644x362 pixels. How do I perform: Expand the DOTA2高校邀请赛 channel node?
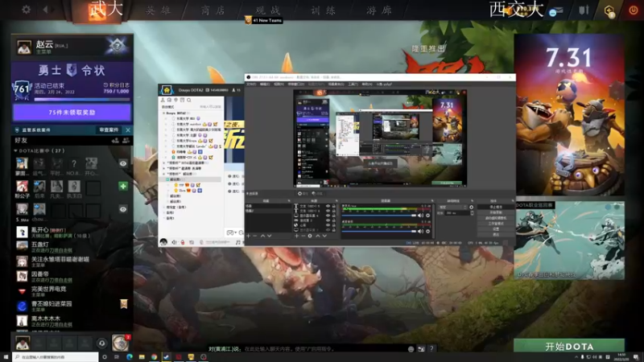pyautogui.click(x=163, y=163)
